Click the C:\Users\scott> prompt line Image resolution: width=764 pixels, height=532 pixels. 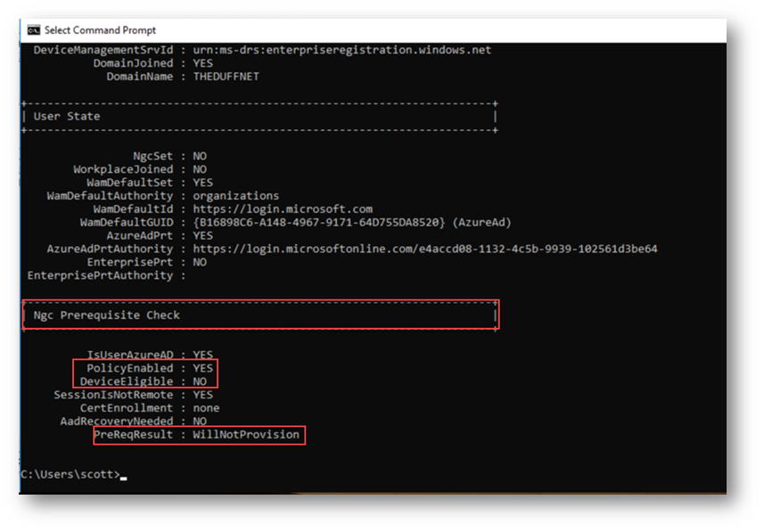(73, 474)
